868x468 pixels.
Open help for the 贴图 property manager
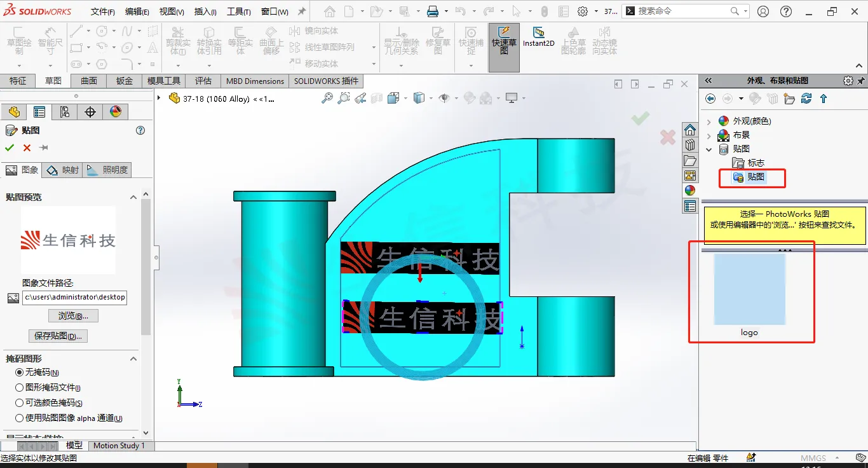click(x=140, y=130)
